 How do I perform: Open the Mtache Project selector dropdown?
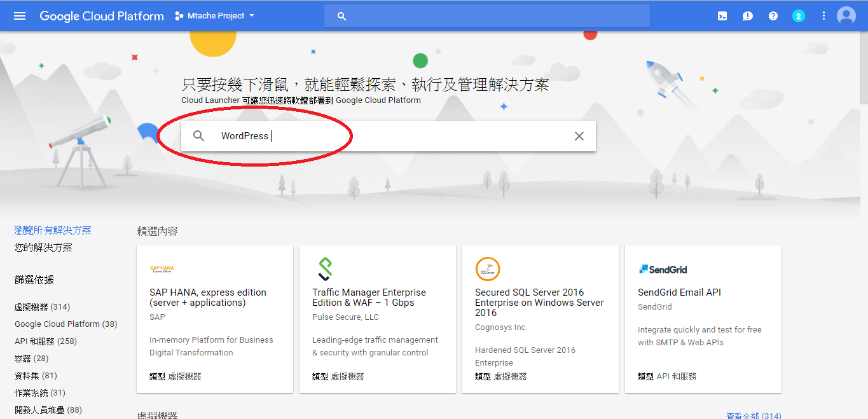pos(214,16)
